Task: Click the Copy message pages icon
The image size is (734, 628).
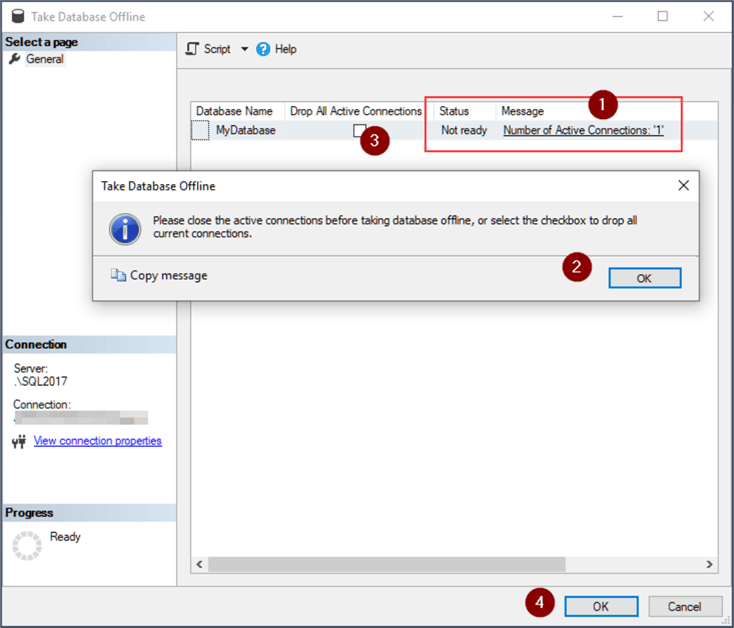Action: 118,275
